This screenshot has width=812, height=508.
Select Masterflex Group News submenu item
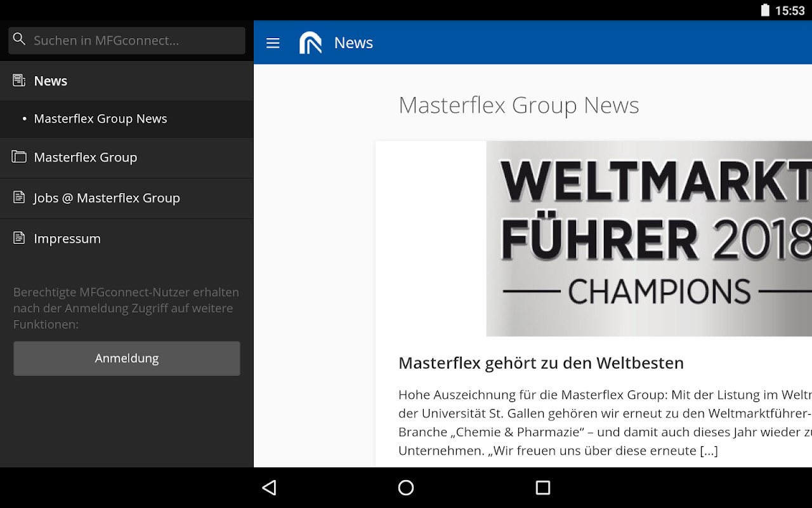click(127, 119)
